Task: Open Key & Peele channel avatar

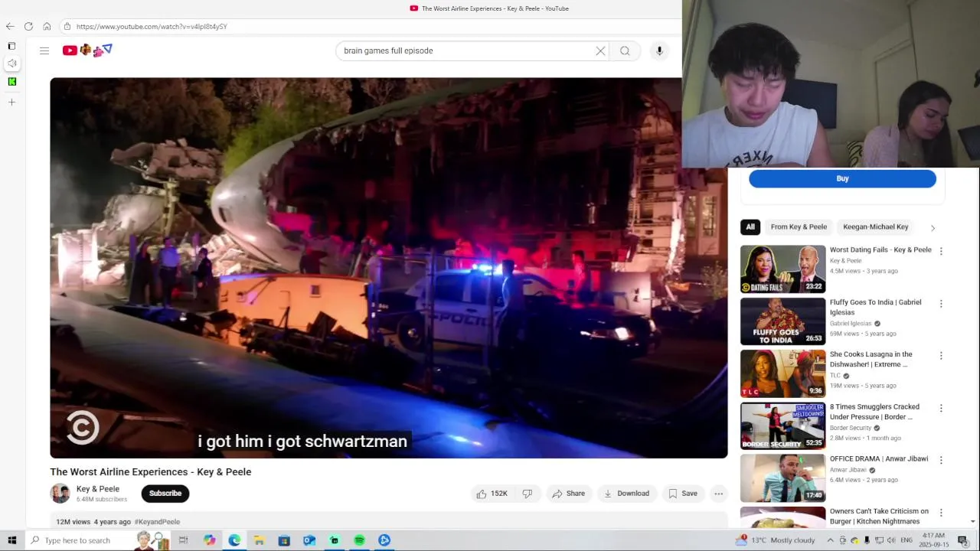Action: coord(60,494)
